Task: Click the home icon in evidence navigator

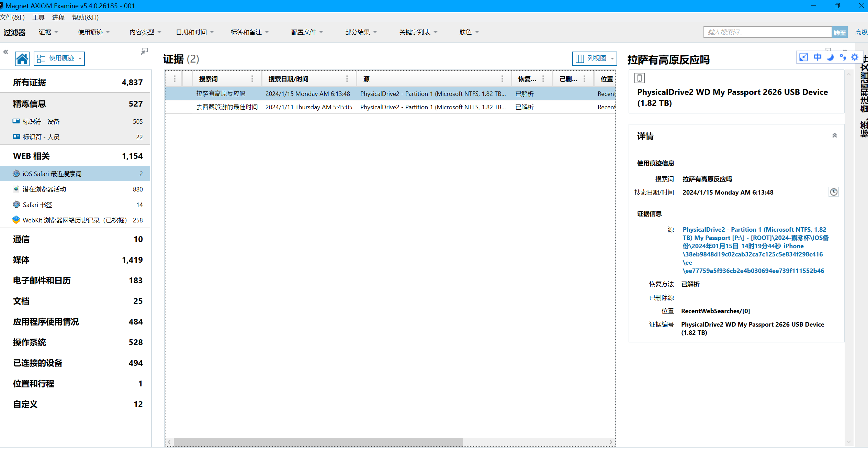Action: point(22,59)
